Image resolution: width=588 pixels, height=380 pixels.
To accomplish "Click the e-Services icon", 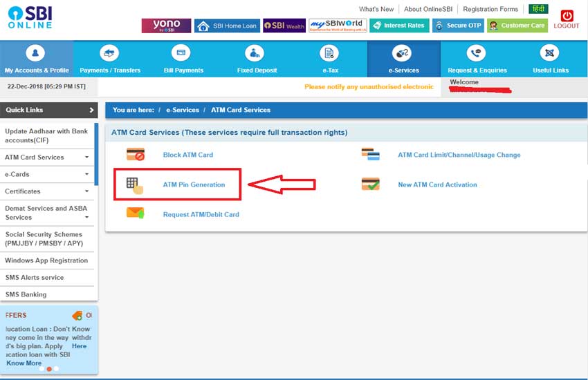I will click(402, 53).
